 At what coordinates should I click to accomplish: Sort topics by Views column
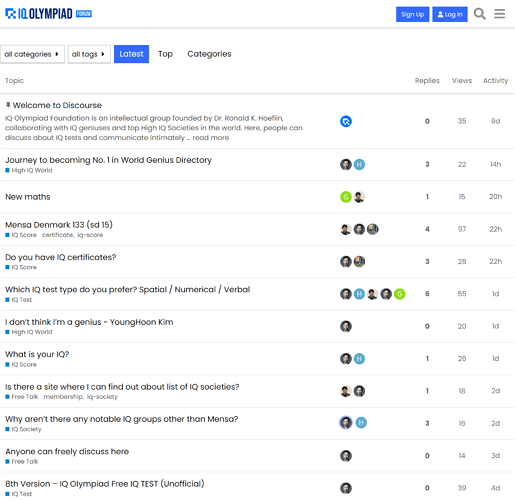coord(462,80)
